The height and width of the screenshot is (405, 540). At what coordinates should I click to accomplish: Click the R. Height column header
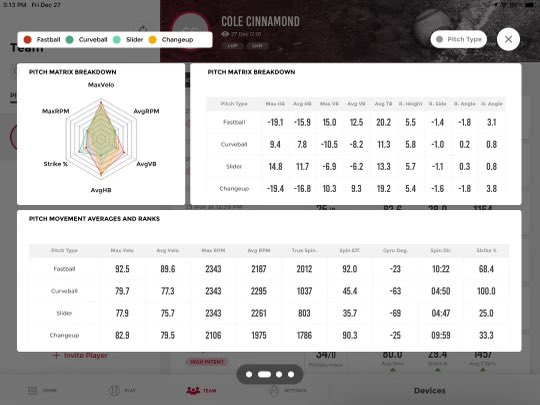coord(411,104)
